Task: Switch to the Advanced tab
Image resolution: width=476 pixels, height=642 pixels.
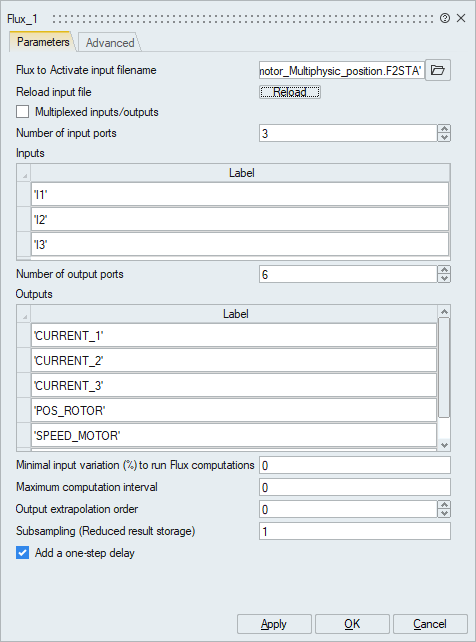Action: 110,43
